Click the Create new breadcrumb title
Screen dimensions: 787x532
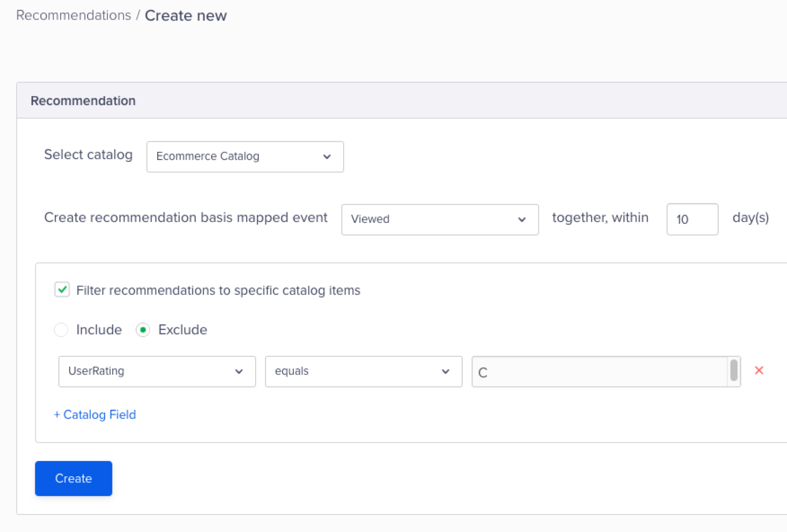click(186, 16)
